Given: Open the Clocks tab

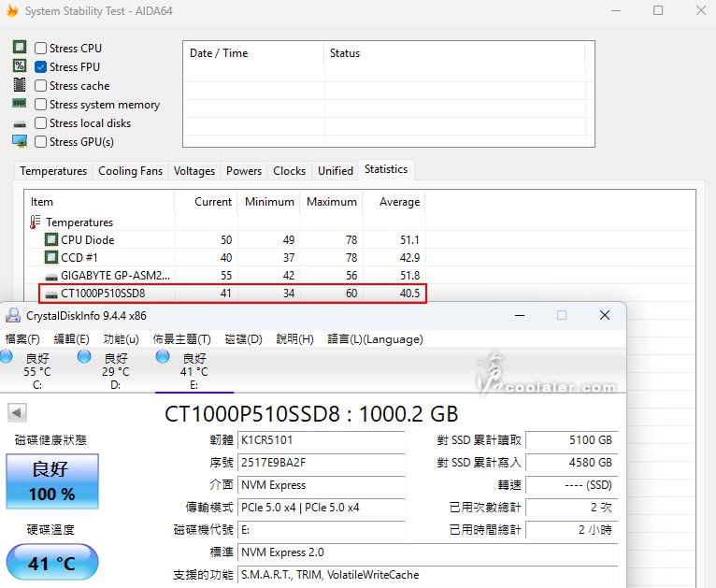Looking at the screenshot, I should tap(290, 171).
